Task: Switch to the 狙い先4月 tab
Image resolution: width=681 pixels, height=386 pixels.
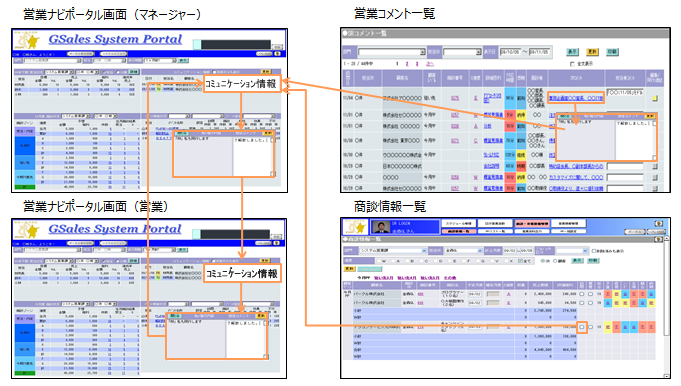Action: click(x=407, y=278)
